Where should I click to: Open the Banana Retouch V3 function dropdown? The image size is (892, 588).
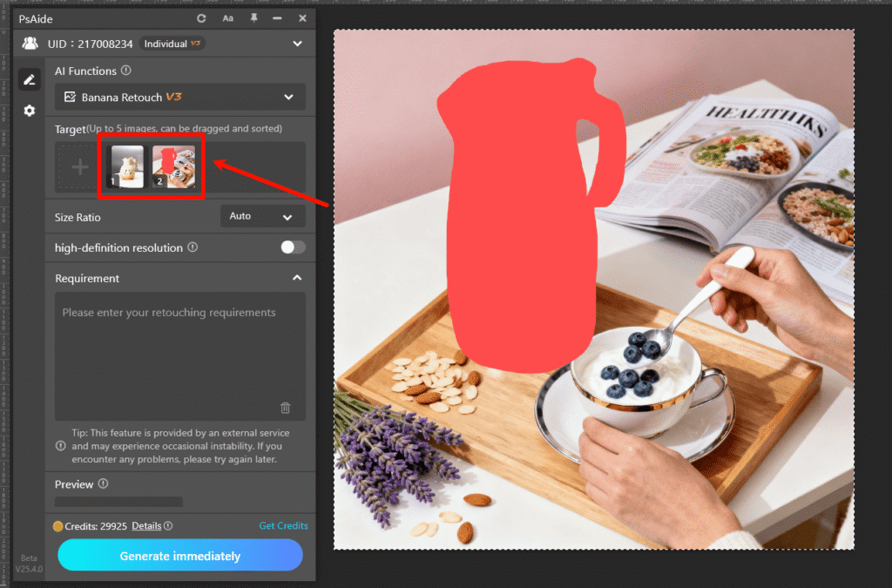179,98
